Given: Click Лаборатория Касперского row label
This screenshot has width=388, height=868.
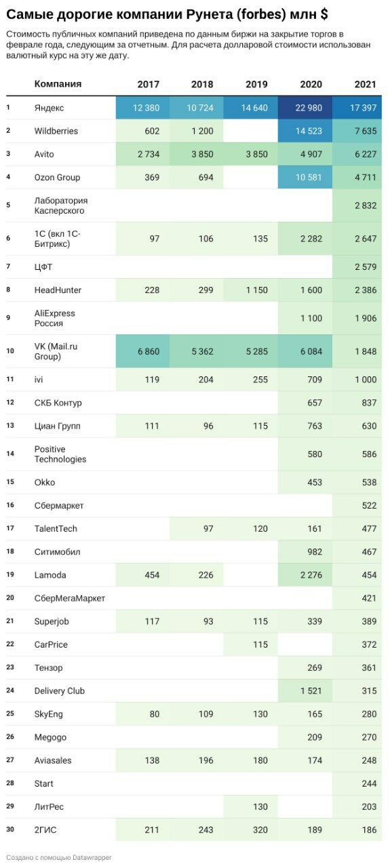Looking at the screenshot, I should point(61,205).
